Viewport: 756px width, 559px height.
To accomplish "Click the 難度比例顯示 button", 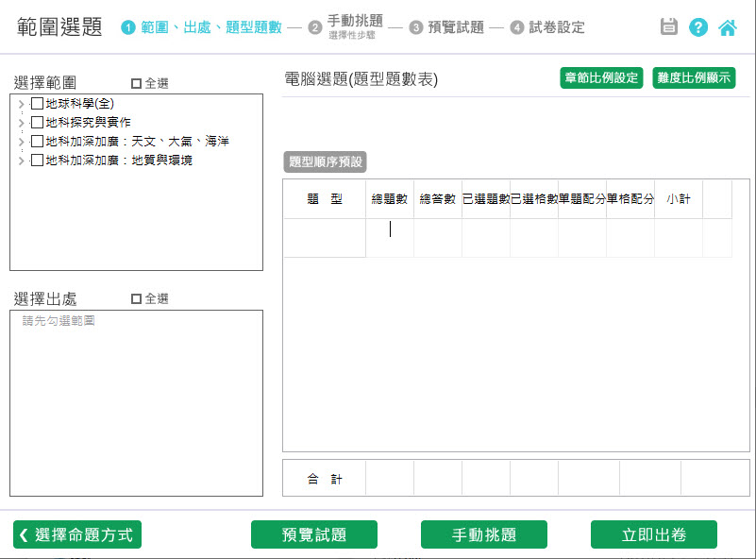I will (x=694, y=78).
